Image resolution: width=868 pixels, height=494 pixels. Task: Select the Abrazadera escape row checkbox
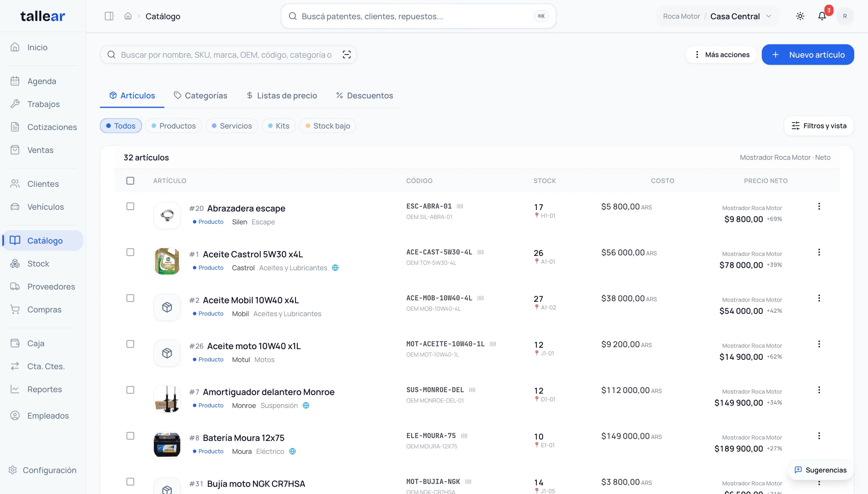point(130,206)
